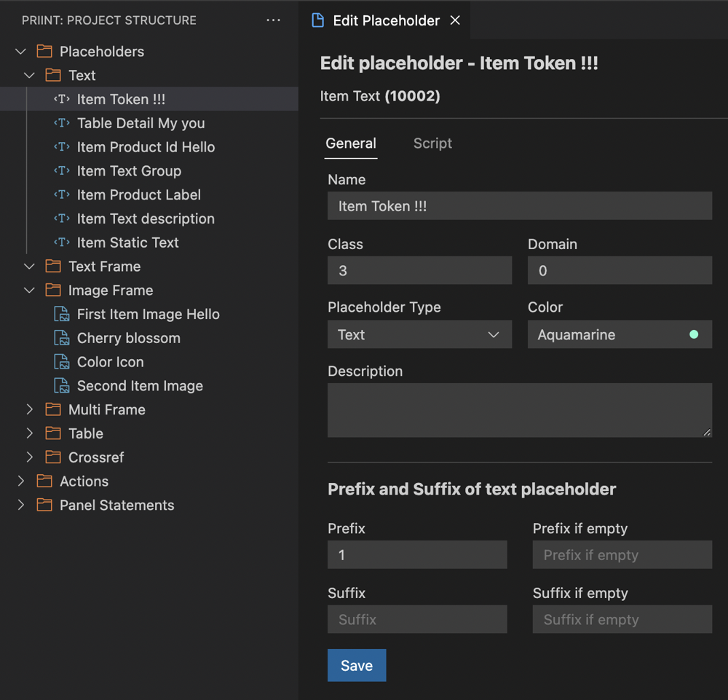Expand the Table folder chevron

pyautogui.click(x=29, y=433)
